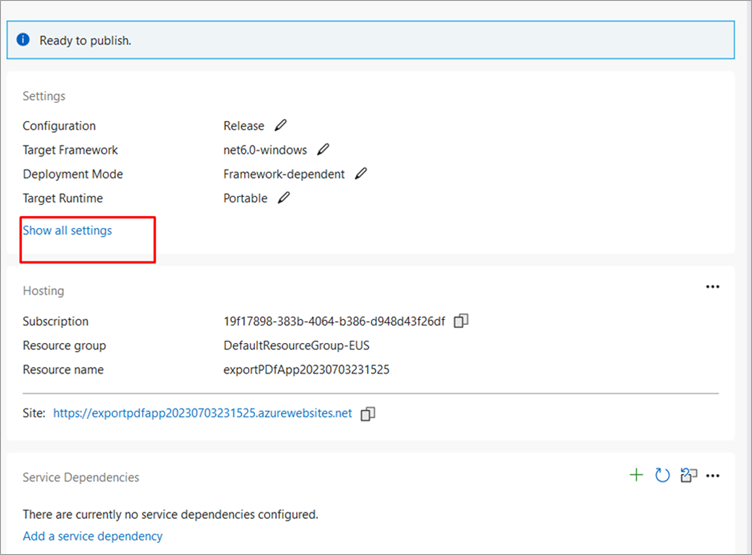Open the exportpdfapp azurewebsites.net site link
This screenshot has width=752, height=555.
[202, 413]
